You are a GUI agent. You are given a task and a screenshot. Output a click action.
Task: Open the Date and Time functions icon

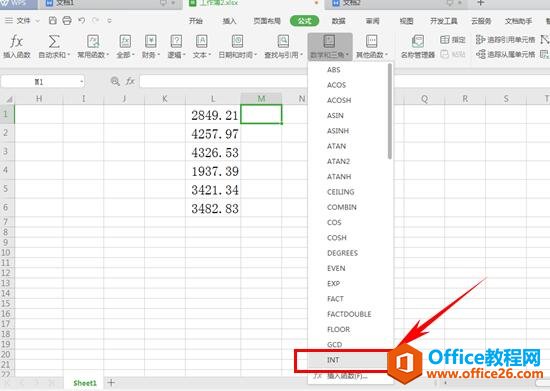pos(237,41)
